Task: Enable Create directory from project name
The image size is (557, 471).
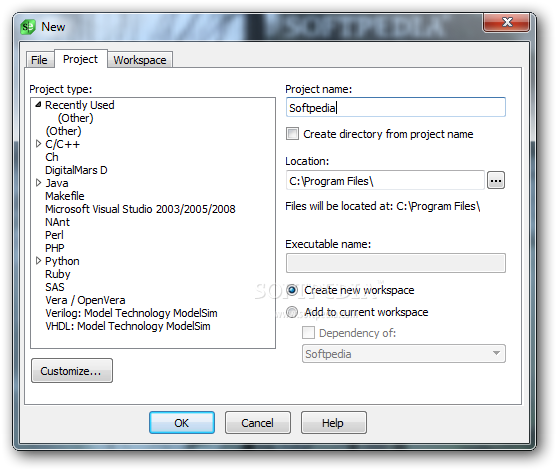Action: (x=292, y=134)
